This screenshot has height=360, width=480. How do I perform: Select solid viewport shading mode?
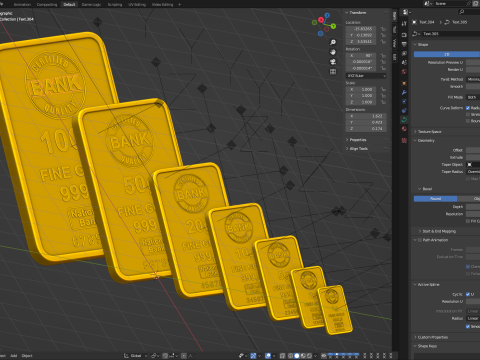tap(297, 356)
